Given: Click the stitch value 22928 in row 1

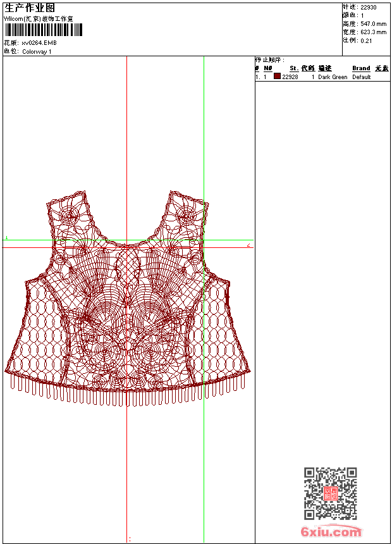Looking at the screenshot, I should 290,77.
